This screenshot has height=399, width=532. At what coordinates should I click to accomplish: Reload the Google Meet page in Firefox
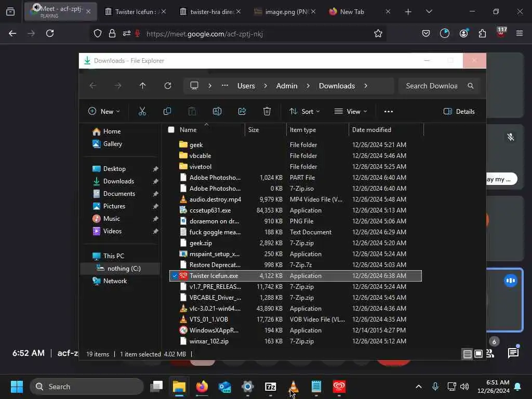(x=50, y=33)
